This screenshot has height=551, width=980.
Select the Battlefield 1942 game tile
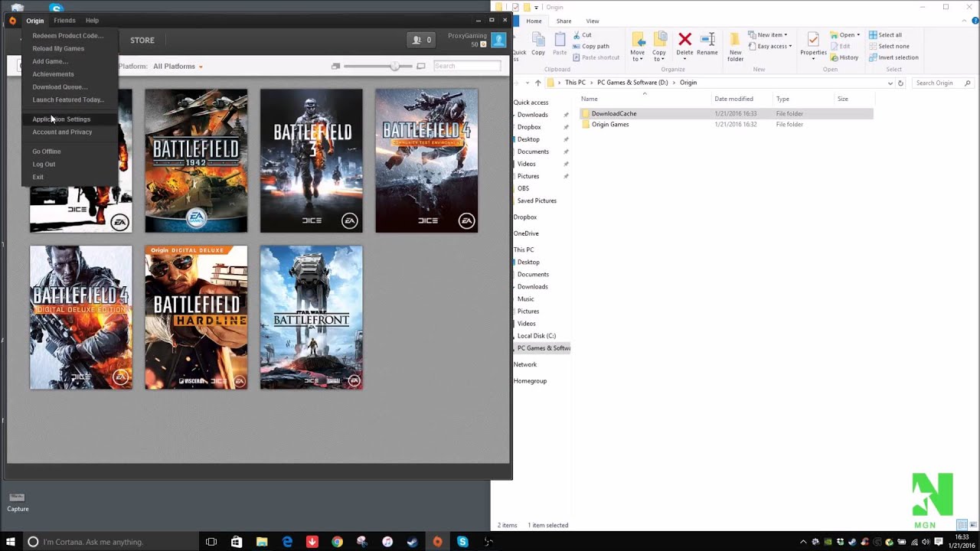[x=196, y=161]
